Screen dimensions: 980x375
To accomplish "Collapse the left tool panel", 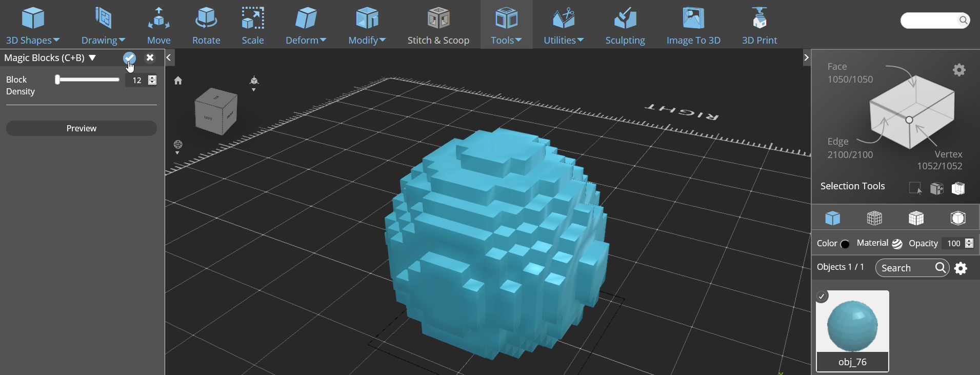I will click(x=169, y=57).
